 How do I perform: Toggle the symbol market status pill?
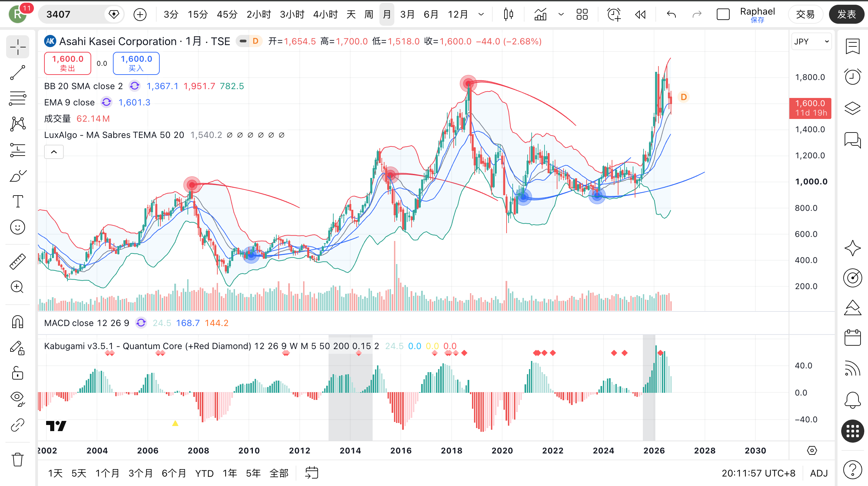pyautogui.click(x=243, y=41)
